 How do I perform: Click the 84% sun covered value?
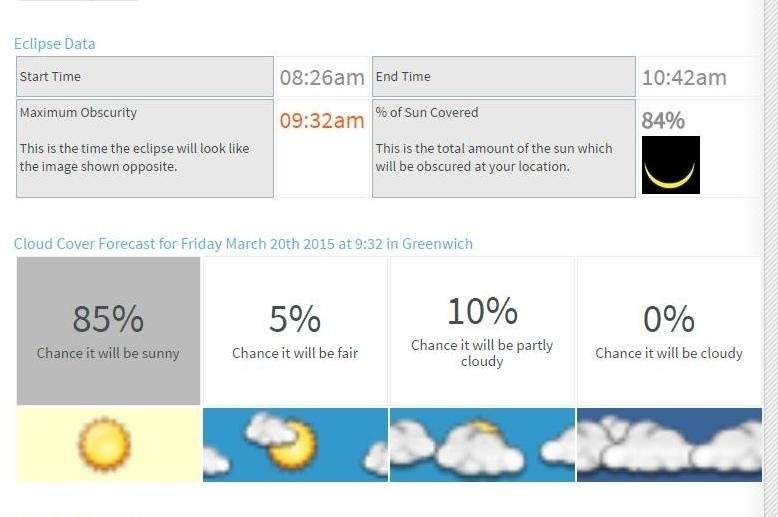click(x=663, y=121)
